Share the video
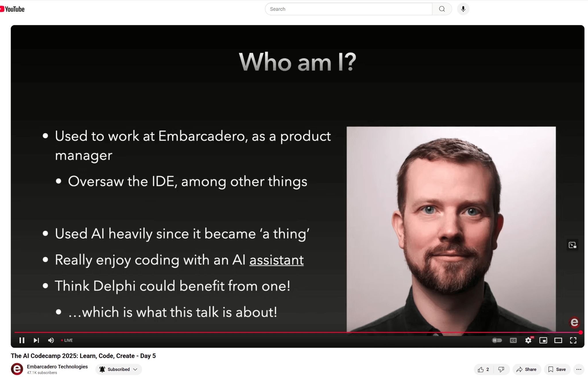Screen dimensions: 588x379 point(527,370)
